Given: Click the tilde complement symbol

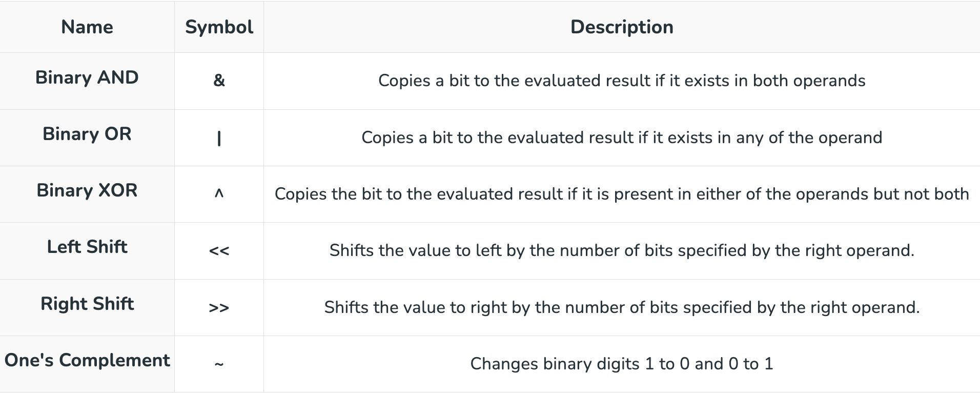Looking at the screenshot, I should point(219,364).
